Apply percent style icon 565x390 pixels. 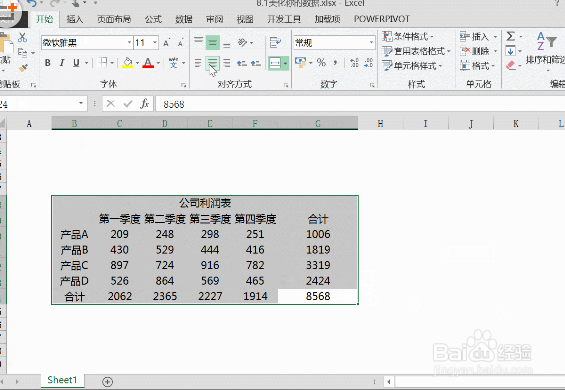point(321,63)
